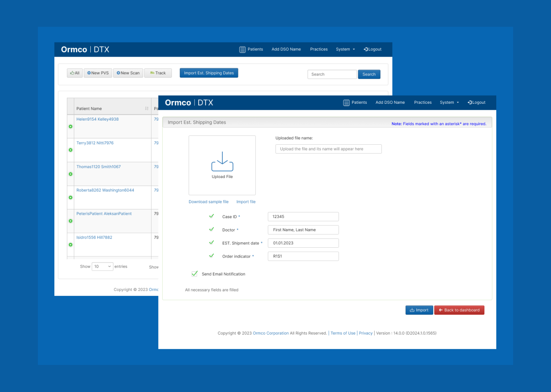Click the Upload File tray icon
Viewport: 551px width, 392px height.
point(222,162)
